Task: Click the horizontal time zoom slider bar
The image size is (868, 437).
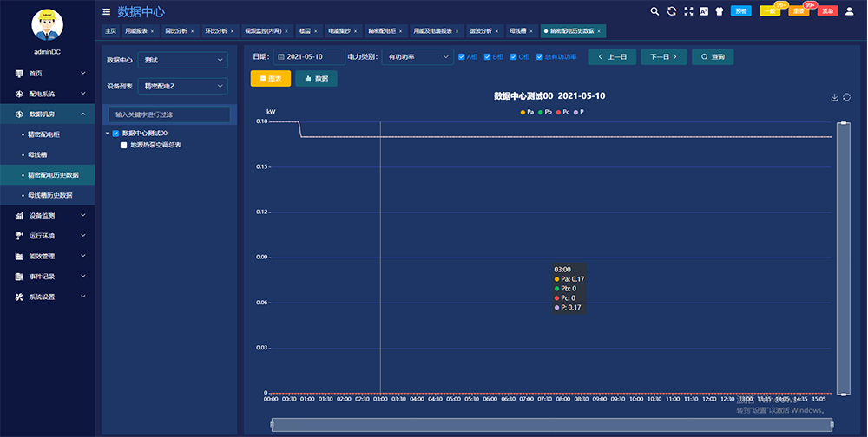Action: [551, 425]
